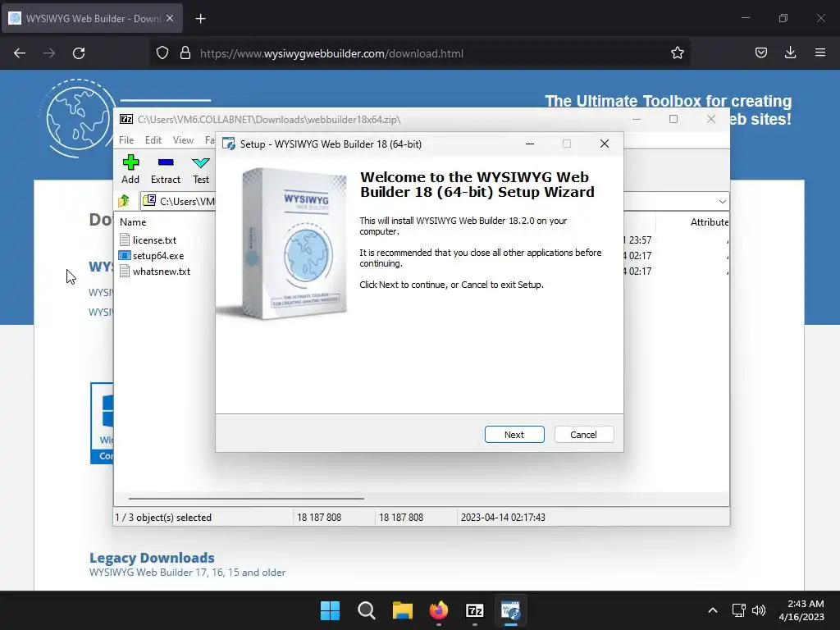
Task: Open Windows Search from the taskbar
Action: tap(367, 610)
